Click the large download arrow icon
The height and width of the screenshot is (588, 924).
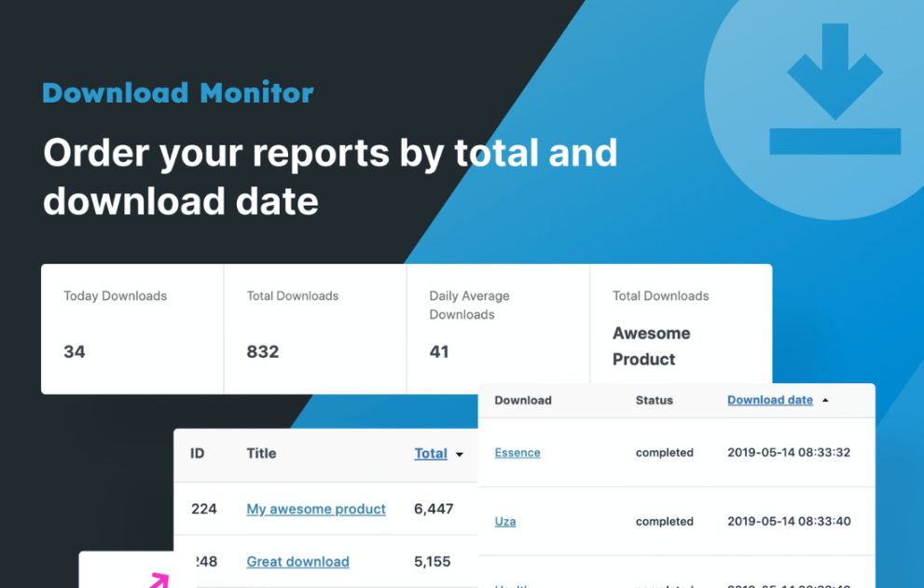pos(834,90)
